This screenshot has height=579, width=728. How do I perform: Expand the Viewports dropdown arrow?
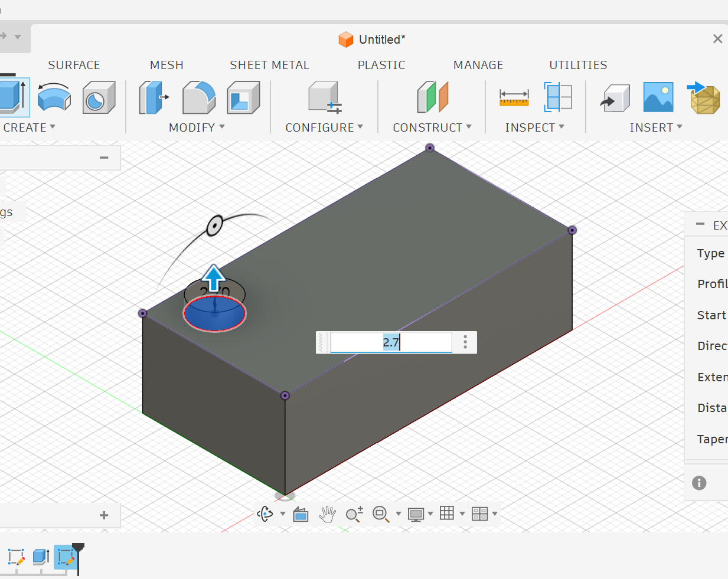click(x=495, y=514)
